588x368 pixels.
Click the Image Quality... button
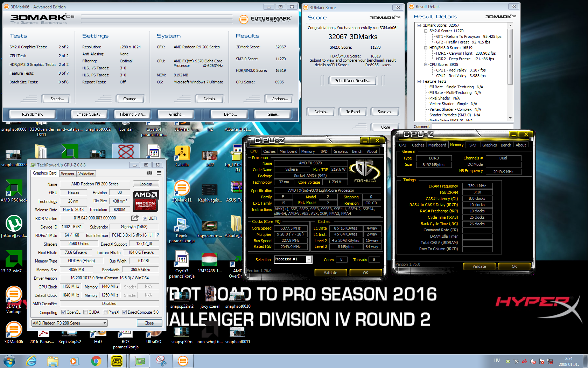[90, 114]
